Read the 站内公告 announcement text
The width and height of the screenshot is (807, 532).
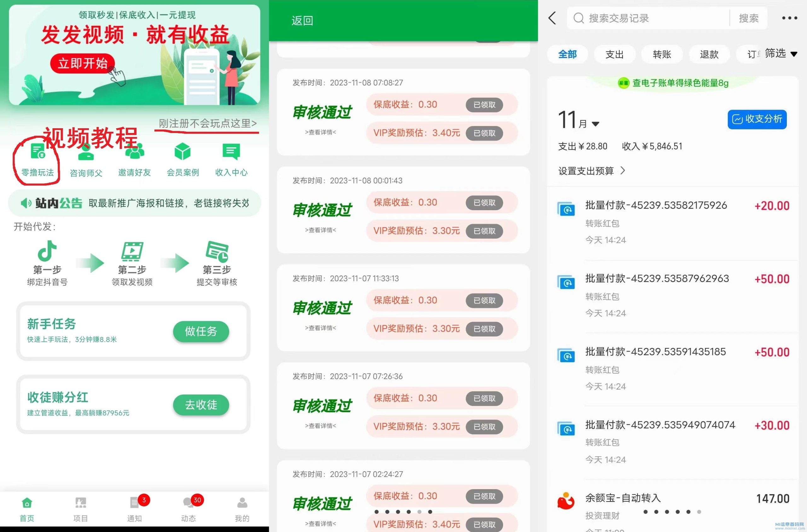[x=169, y=203]
